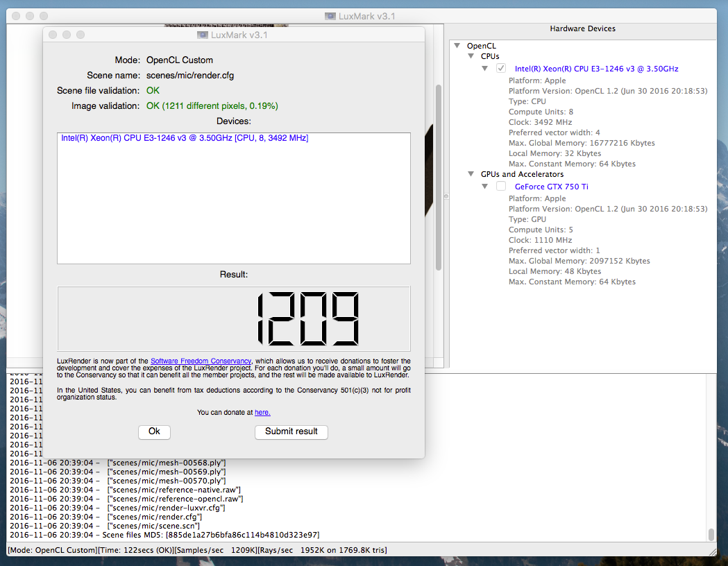Click 'scenes/mic/reference-native.raw' log line
Screen dimensions: 728x566
click(126, 490)
